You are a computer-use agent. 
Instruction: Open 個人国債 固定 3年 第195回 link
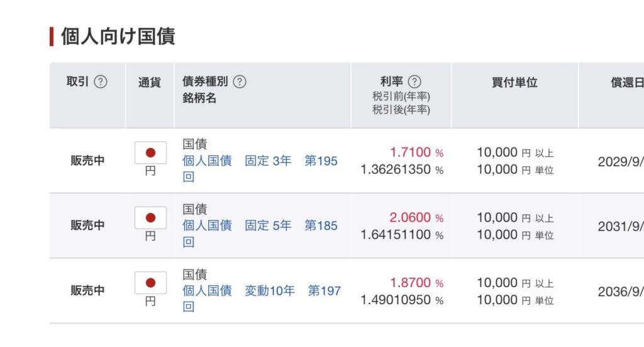click(260, 169)
